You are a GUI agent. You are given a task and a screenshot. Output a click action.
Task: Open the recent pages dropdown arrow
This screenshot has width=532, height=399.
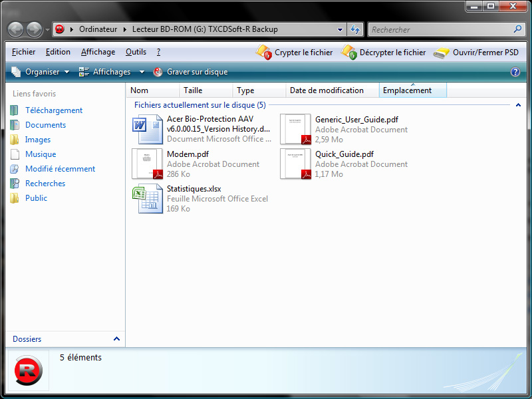[x=47, y=30]
